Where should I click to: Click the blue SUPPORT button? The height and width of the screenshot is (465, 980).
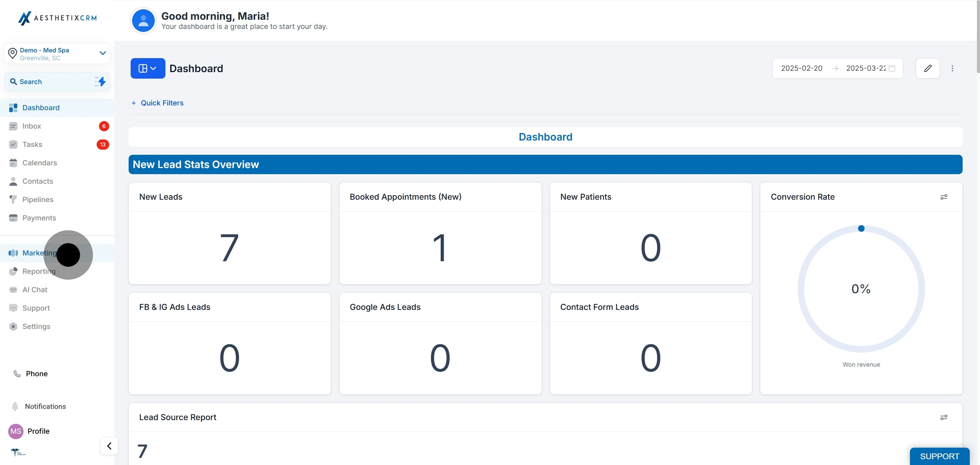coord(939,456)
